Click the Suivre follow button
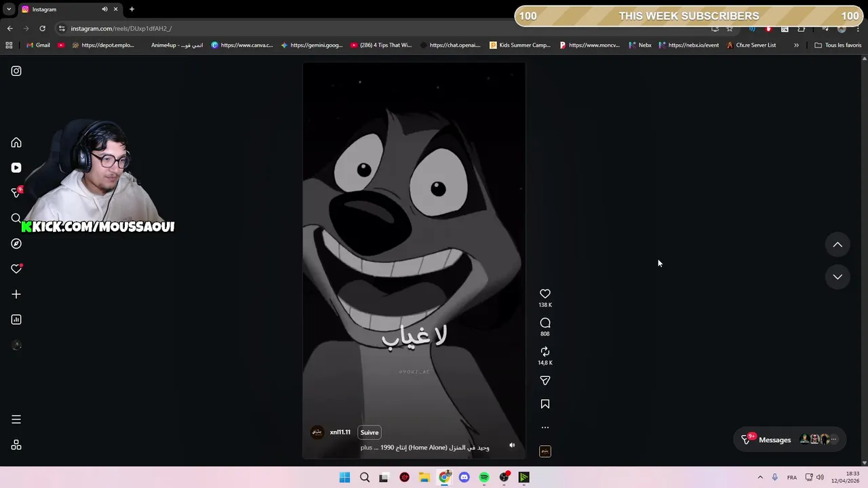Viewport: 868px width, 488px height. point(370,432)
